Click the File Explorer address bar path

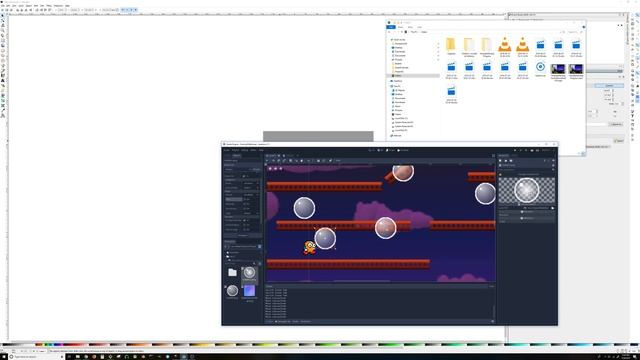[419, 32]
